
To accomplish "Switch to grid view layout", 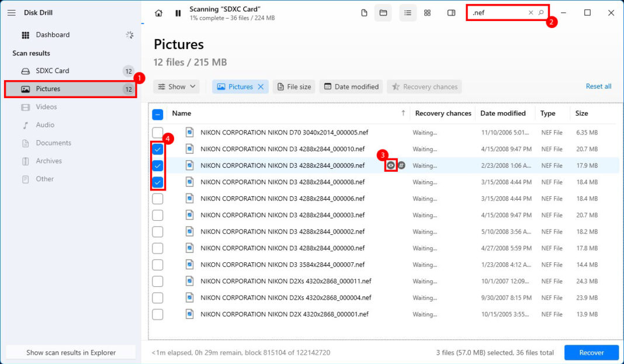I will tap(427, 12).
